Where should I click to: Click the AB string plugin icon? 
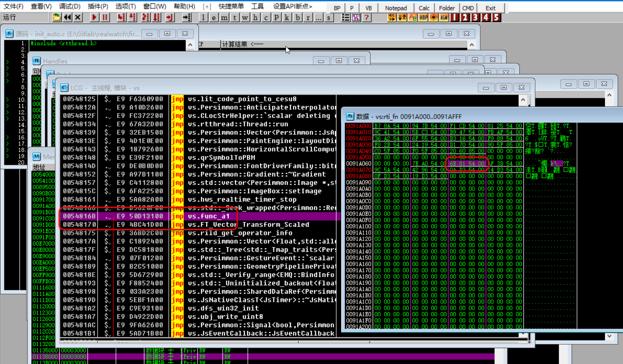point(412,17)
